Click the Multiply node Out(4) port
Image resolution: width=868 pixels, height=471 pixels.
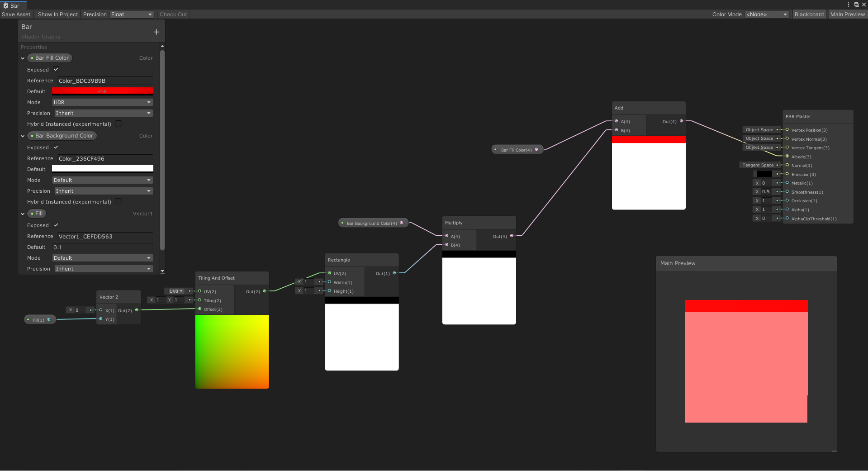point(512,236)
